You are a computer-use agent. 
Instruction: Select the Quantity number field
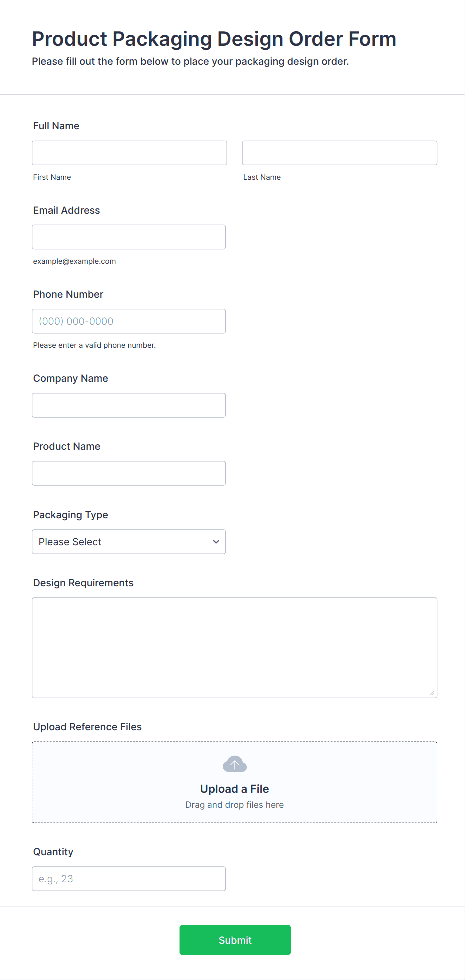[128, 879]
